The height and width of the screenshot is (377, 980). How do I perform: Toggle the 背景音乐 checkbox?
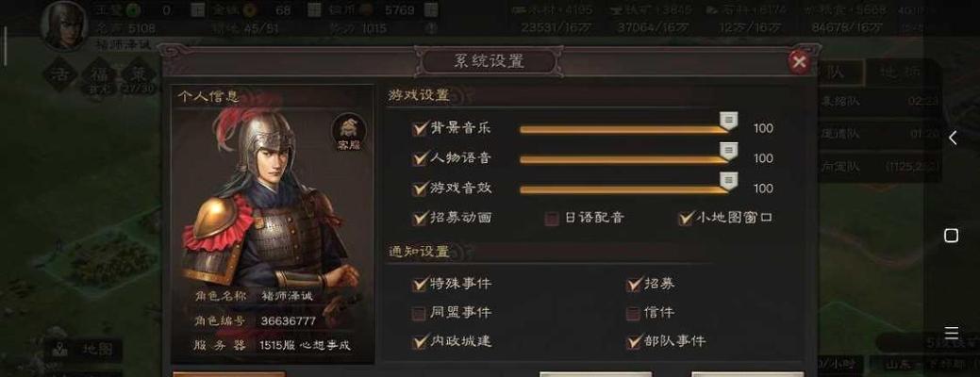click(420, 128)
